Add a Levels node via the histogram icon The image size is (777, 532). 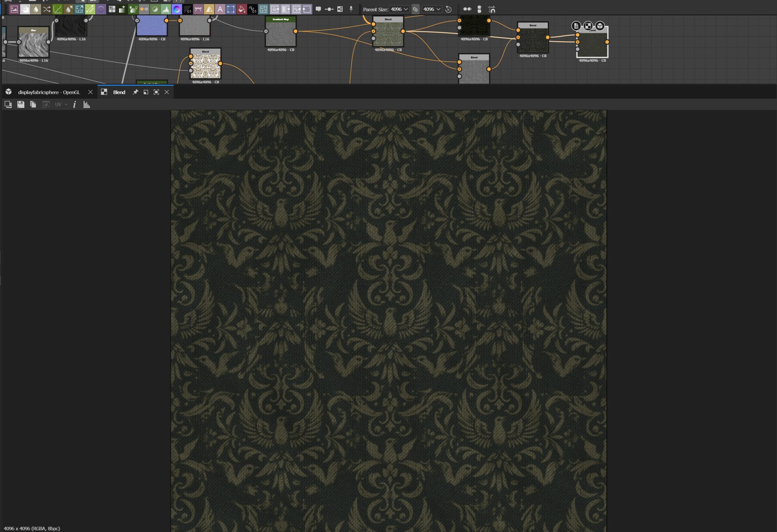point(166,9)
